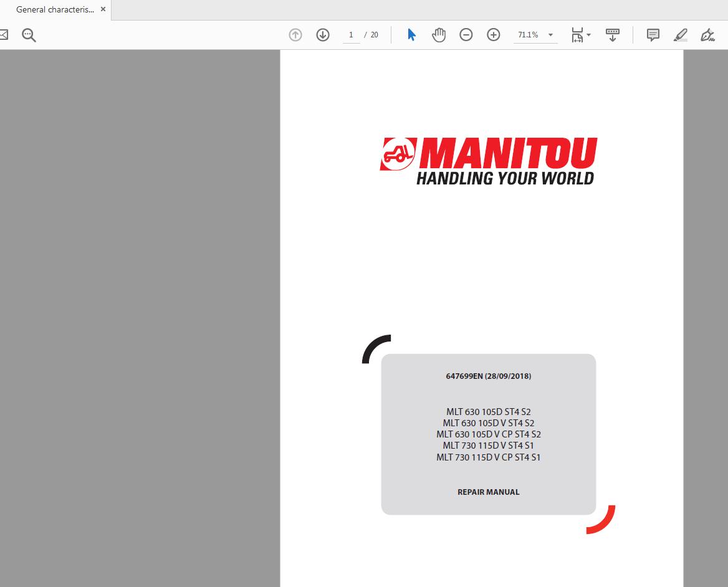Select the highlight text pen tool
The width and height of the screenshot is (728, 587).
[x=680, y=35]
